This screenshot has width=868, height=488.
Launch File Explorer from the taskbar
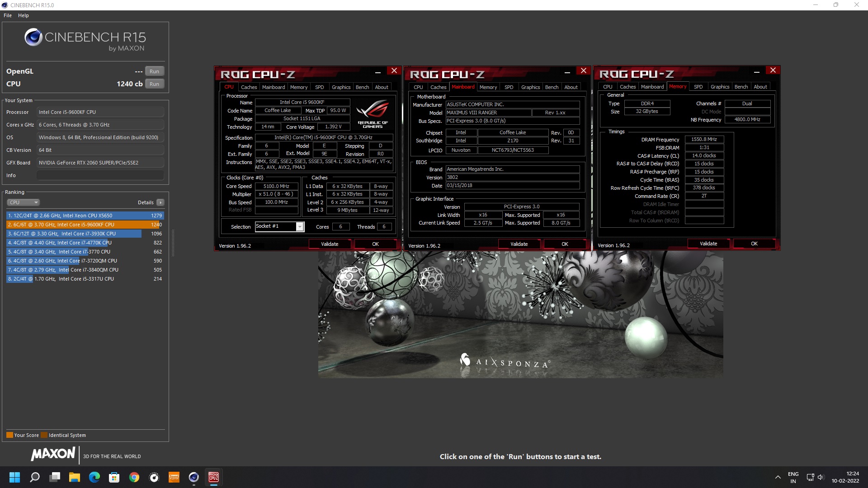(x=75, y=477)
